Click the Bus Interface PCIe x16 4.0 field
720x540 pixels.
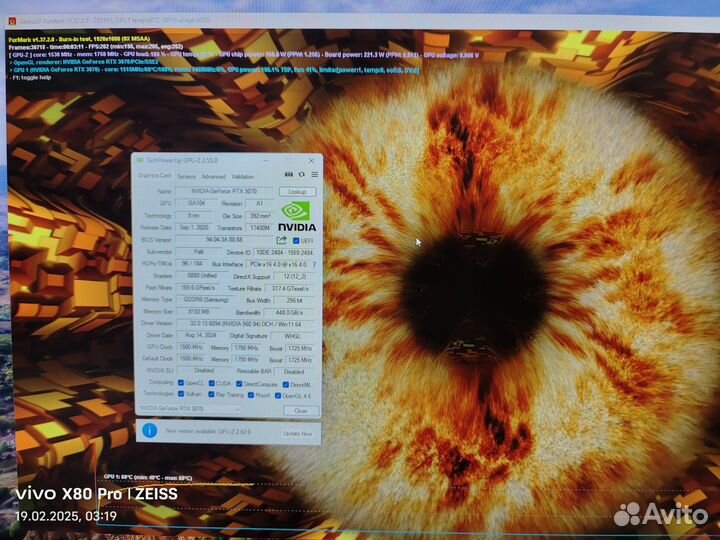pyautogui.click(x=278, y=264)
